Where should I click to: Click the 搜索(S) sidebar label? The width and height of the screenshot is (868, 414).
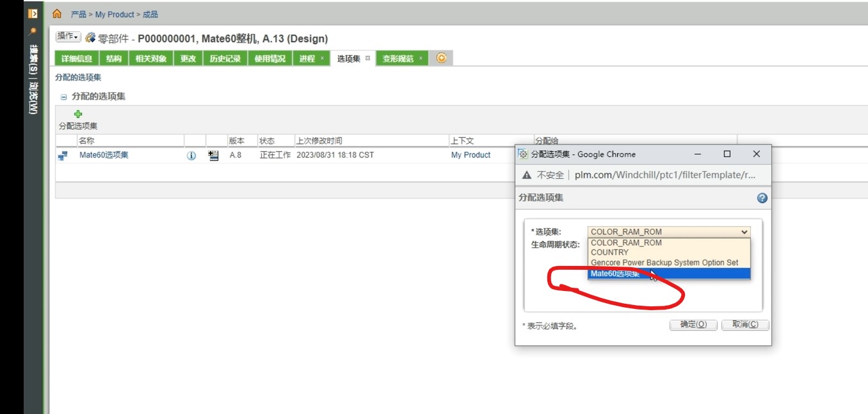click(x=33, y=59)
